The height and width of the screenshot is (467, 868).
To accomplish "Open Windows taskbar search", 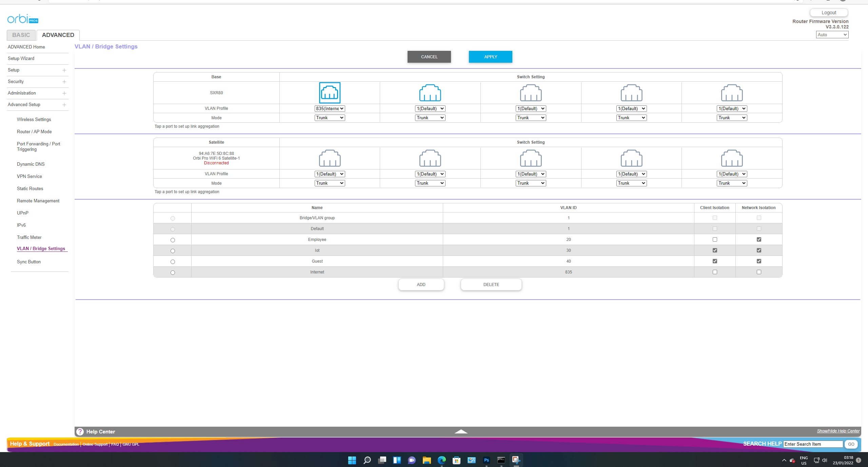I will pos(367,460).
